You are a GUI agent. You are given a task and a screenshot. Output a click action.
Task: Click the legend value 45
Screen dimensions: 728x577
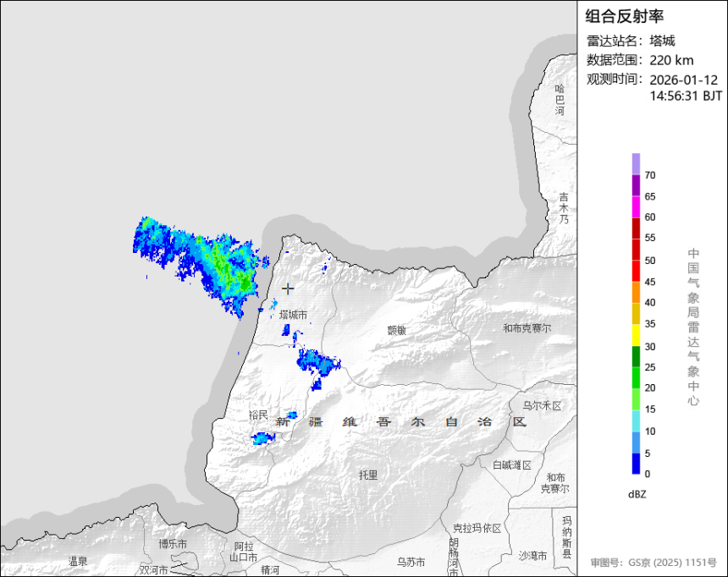[x=650, y=282]
